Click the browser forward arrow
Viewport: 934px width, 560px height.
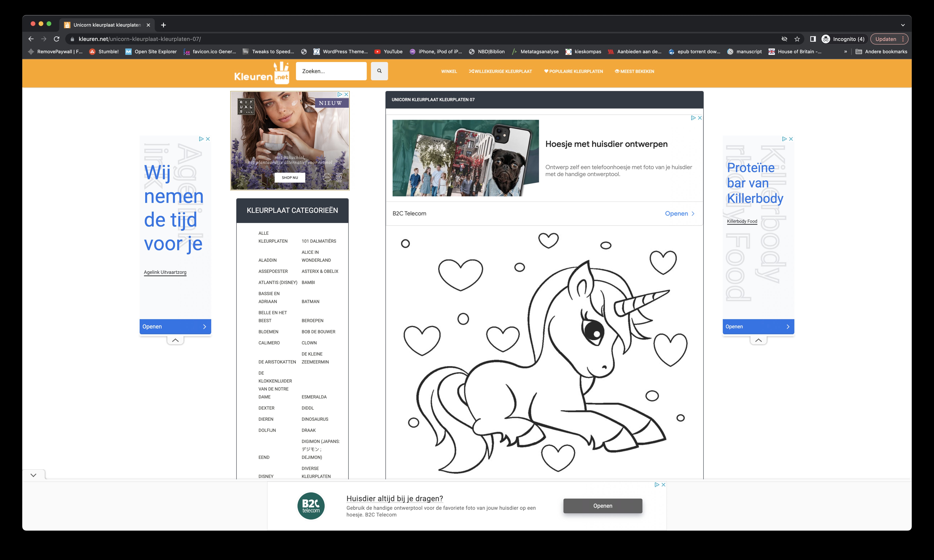(44, 39)
